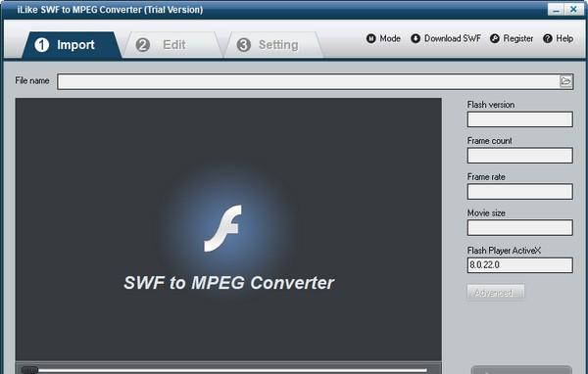Click the Frame rate field

tap(519, 192)
